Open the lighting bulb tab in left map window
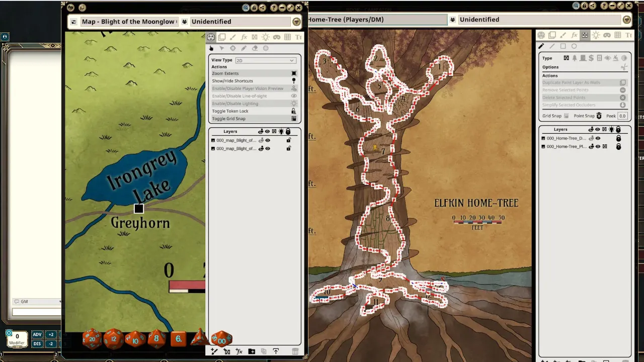Viewport: 644px width, 362px height. coord(266,37)
